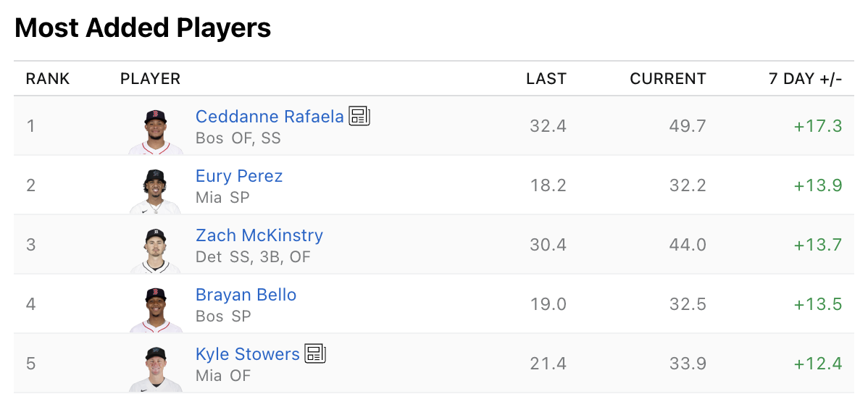Open news note icon beside Kyle Stowers
Viewport: 868px width, 394px height.
(x=315, y=353)
